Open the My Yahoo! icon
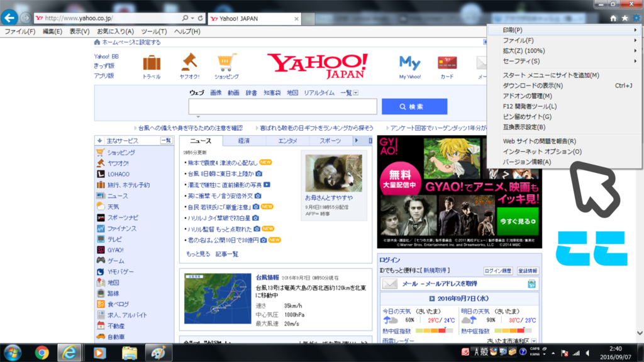 coord(409,63)
